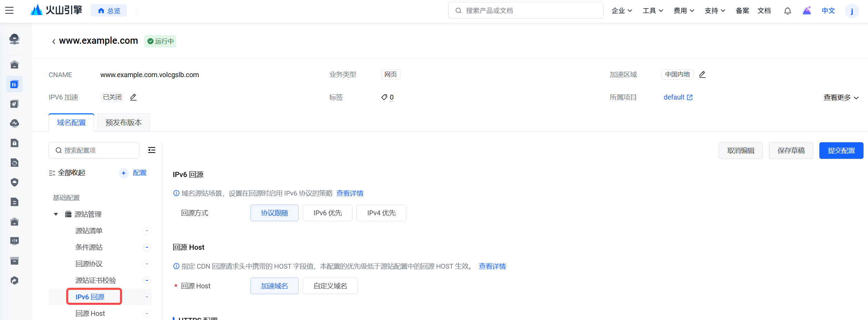Choose 自定义域名 for 回源 Host
This screenshot has height=320, width=868.
click(330, 286)
